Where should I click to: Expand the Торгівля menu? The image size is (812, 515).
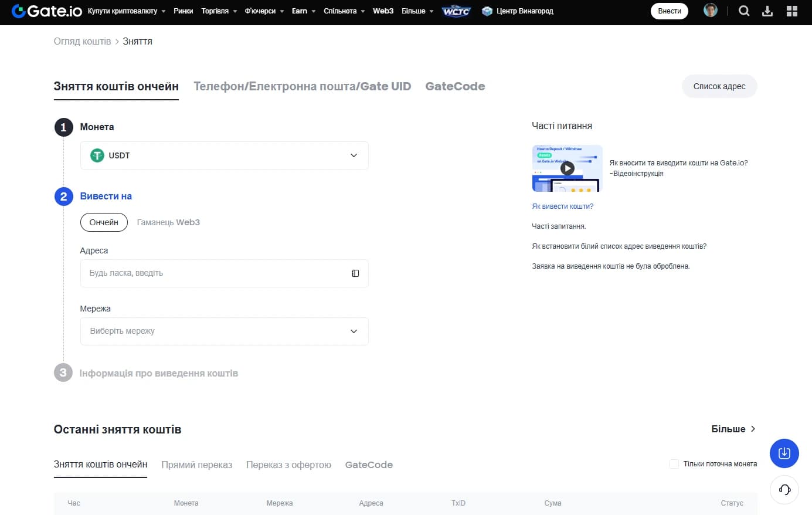click(219, 11)
